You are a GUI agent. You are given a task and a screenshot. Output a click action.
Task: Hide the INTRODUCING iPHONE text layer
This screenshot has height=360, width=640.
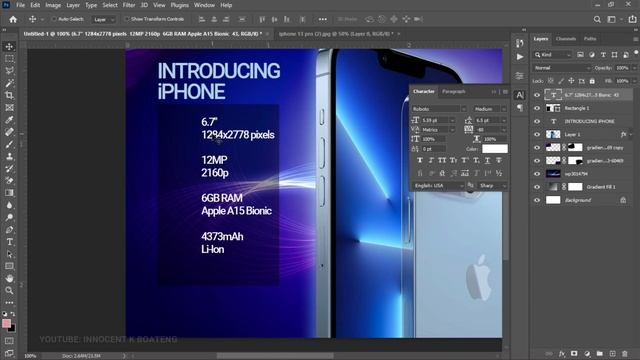(537, 121)
